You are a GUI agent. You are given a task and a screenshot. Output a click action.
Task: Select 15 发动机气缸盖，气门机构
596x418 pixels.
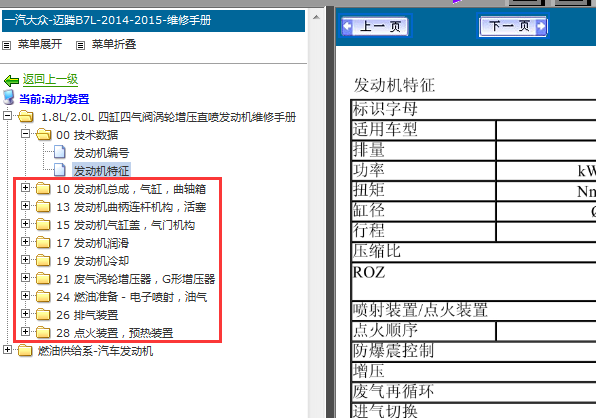tap(125, 225)
